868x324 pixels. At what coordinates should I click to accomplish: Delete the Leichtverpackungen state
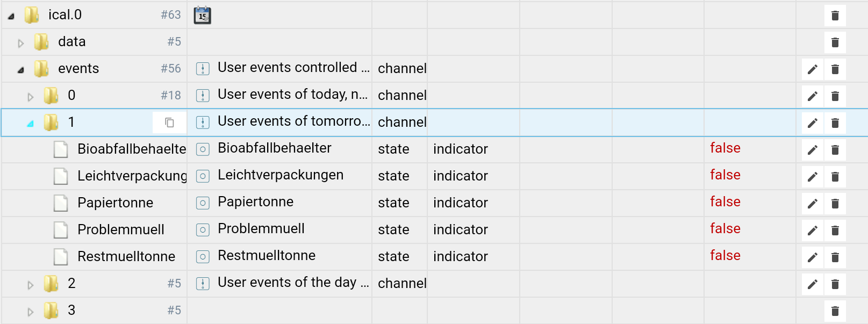pyautogui.click(x=835, y=177)
